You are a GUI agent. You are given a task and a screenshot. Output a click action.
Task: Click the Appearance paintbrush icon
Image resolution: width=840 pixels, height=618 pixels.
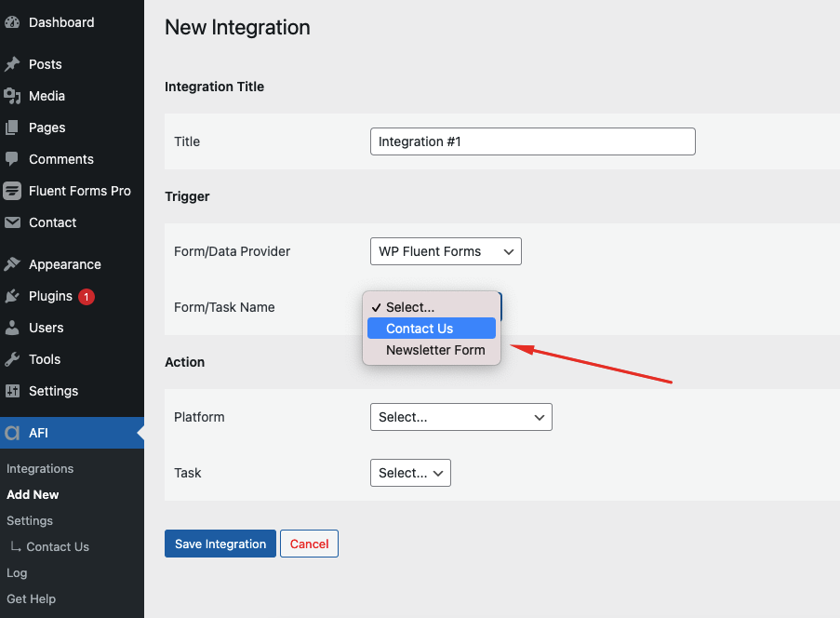[x=12, y=264]
